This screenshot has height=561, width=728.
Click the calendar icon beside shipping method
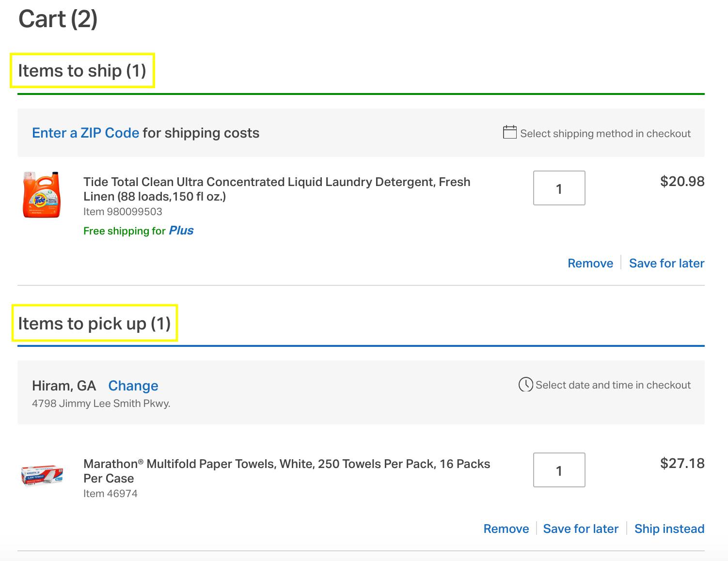click(509, 132)
